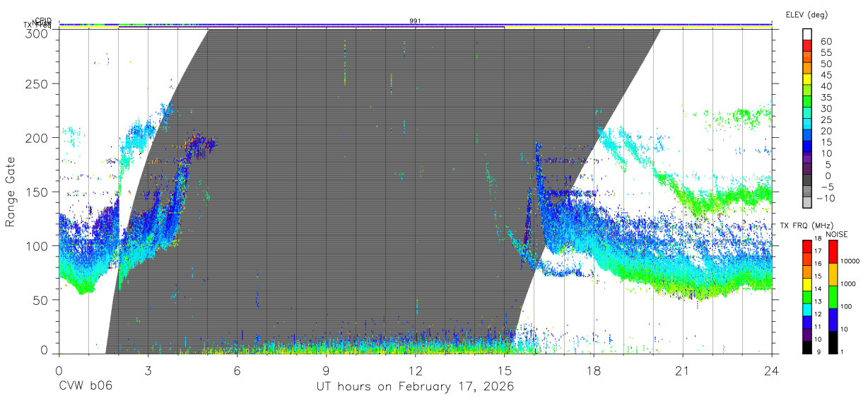Click the ELEV color bar outline frame top
The image size is (868, 401).
point(807,30)
